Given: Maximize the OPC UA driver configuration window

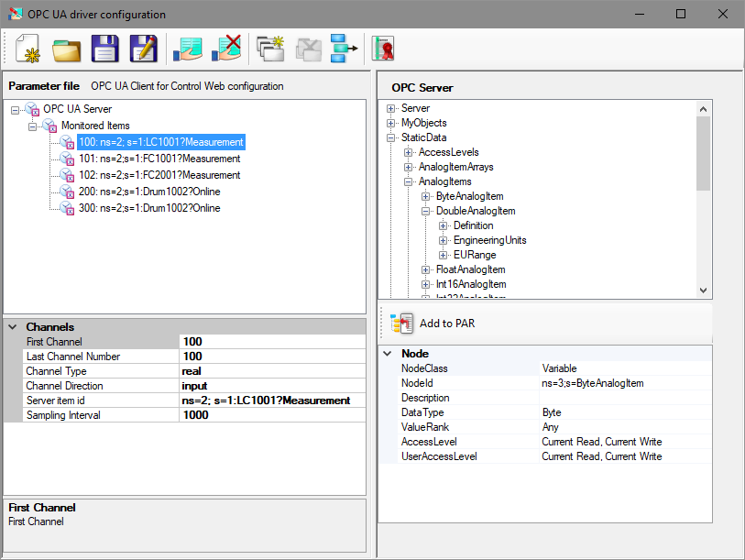Looking at the screenshot, I should (681, 14).
